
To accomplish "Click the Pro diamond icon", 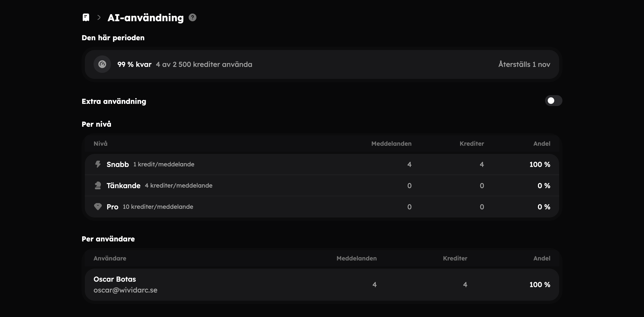I will tap(98, 207).
